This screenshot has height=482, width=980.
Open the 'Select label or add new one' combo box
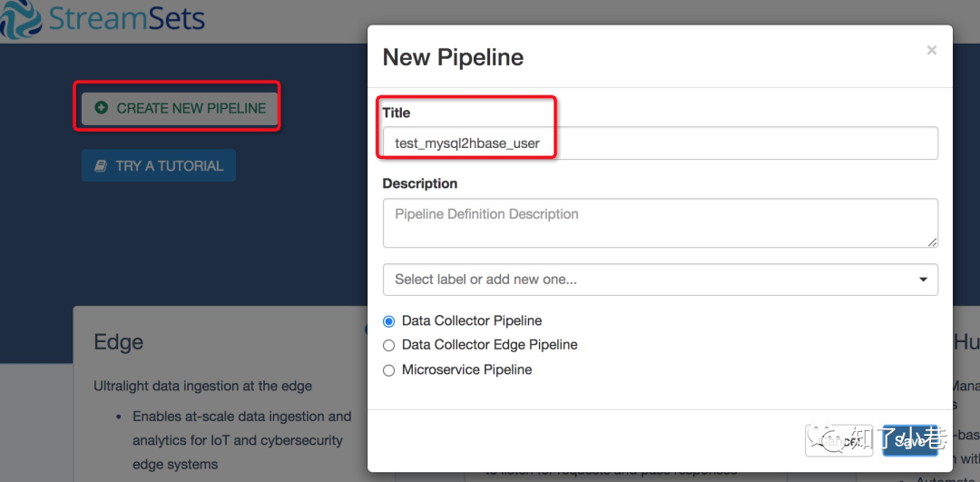(635, 280)
